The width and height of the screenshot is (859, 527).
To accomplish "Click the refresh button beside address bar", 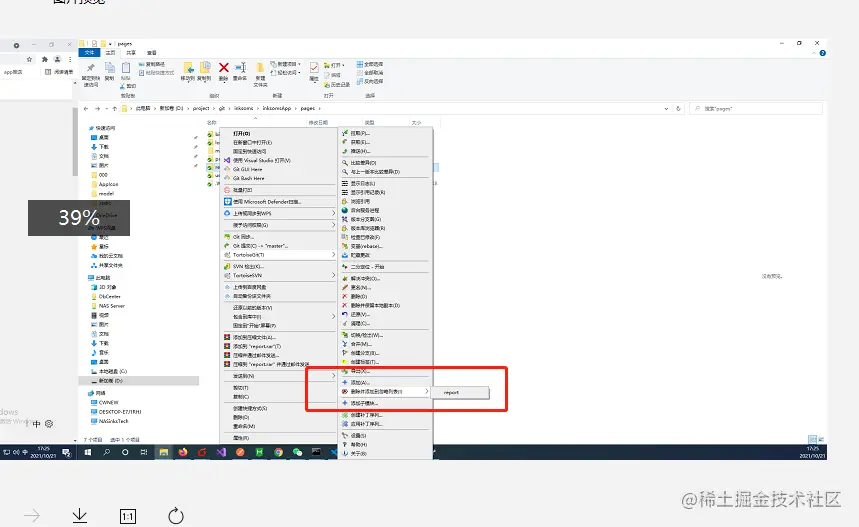I will pyautogui.click(x=678, y=108).
